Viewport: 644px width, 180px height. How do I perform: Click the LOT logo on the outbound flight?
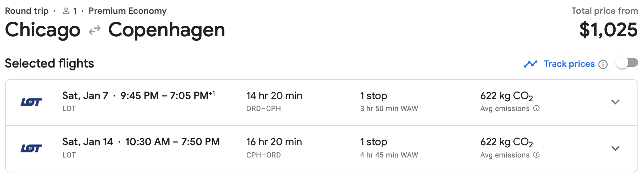tap(31, 102)
